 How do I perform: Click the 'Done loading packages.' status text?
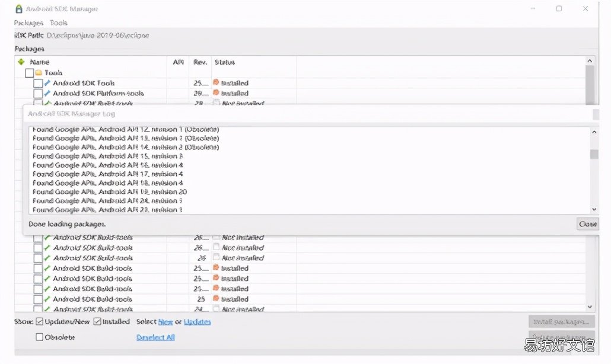point(67,224)
